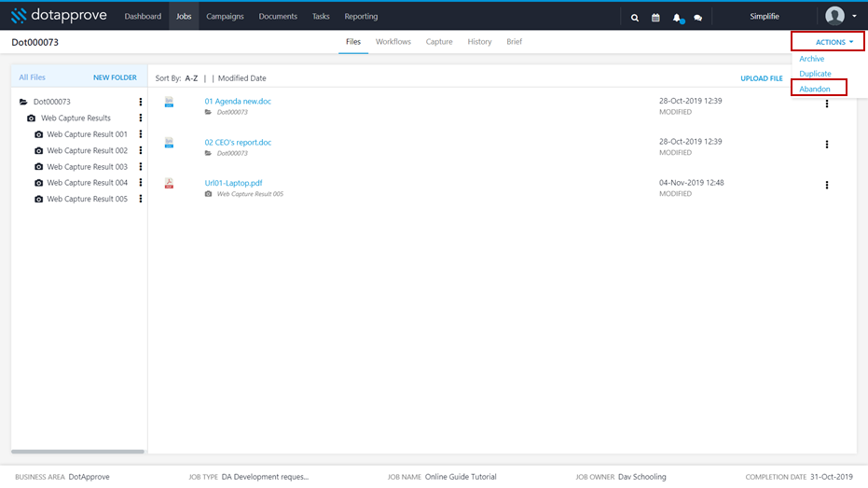Open options menu for 01 Agenda new.doc row

click(x=827, y=104)
